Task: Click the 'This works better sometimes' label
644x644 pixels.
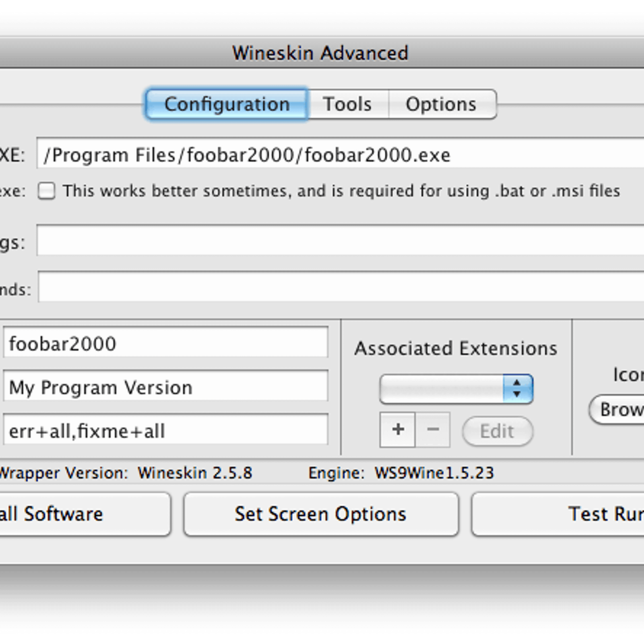Action: [341, 191]
